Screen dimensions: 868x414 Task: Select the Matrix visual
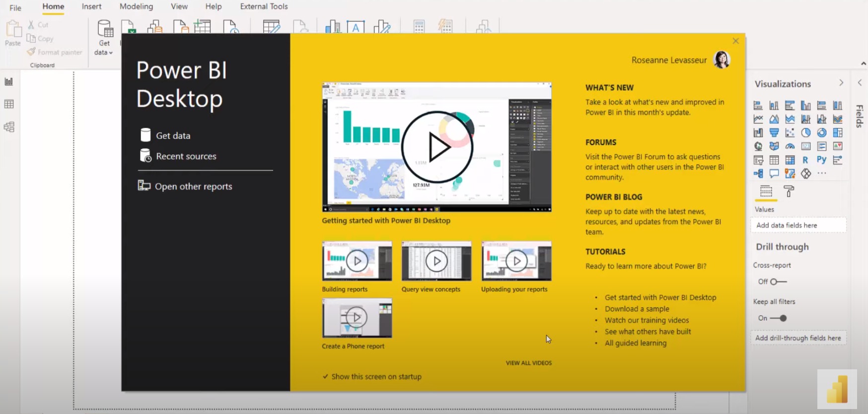point(790,160)
